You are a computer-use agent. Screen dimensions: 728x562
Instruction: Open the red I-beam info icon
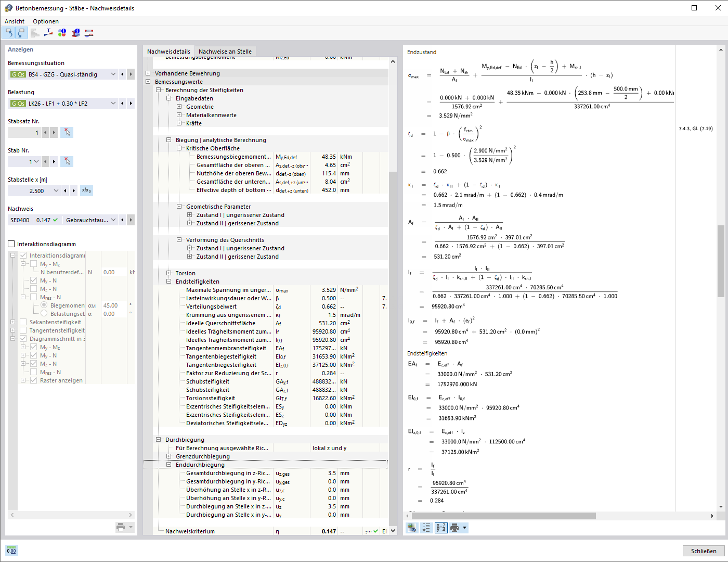pyautogui.click(x=75, y=33)
